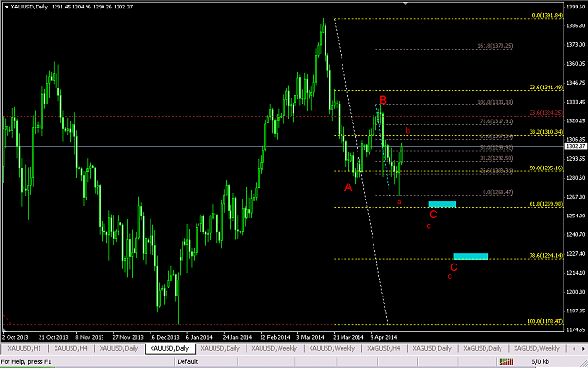Click the Fibonacci label 61.8(1259.98)
588x368 pixels.
coord(546,204)
